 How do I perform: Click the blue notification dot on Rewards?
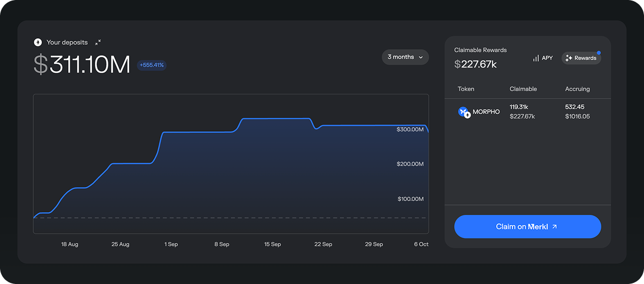pyautogui.click(x=598, y=53)
